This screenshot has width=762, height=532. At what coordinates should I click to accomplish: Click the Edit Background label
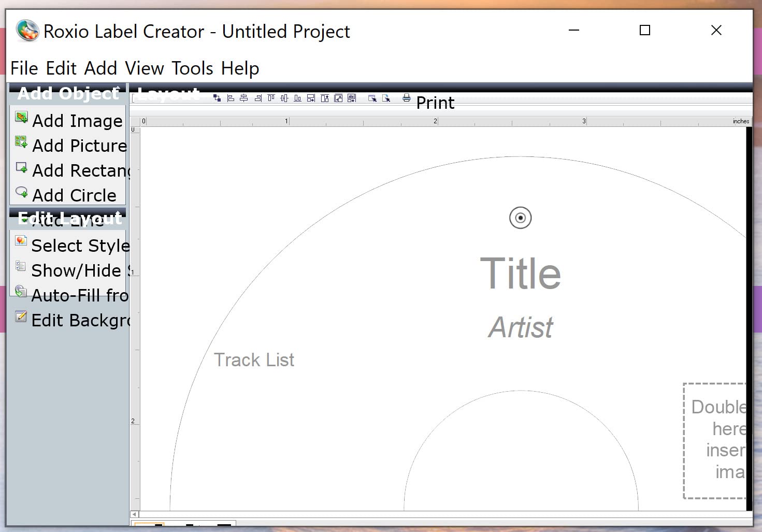[x=80, y=320]
